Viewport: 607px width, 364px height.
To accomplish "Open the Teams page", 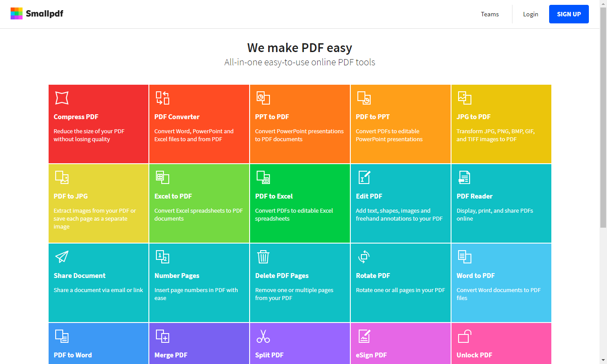I will (x=489, y=14).
